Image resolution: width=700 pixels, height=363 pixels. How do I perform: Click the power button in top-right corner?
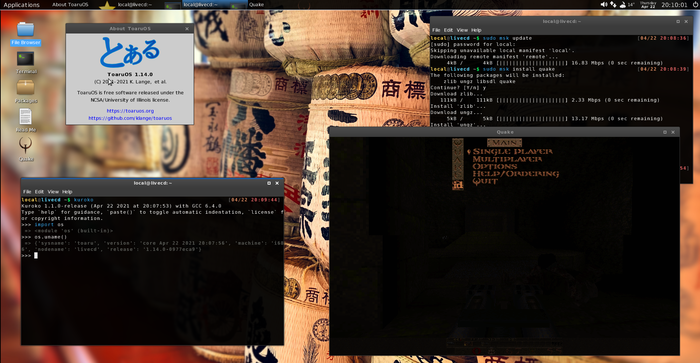point(696,4)
